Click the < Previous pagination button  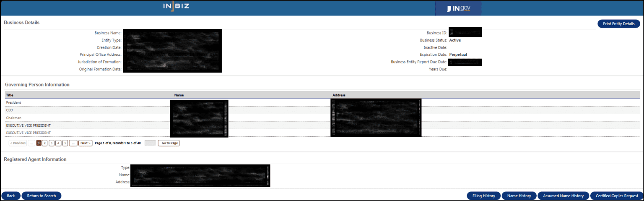(18, 143)
